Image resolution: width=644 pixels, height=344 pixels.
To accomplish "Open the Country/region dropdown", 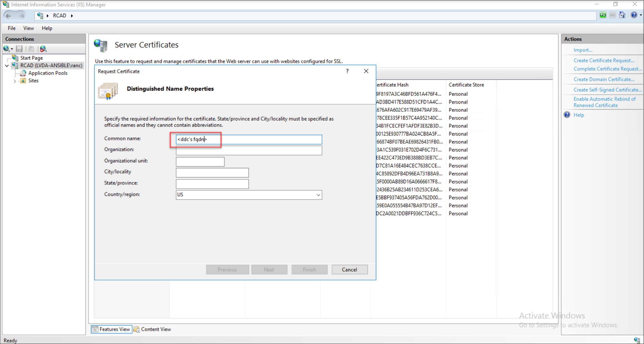I will (318, 195).
